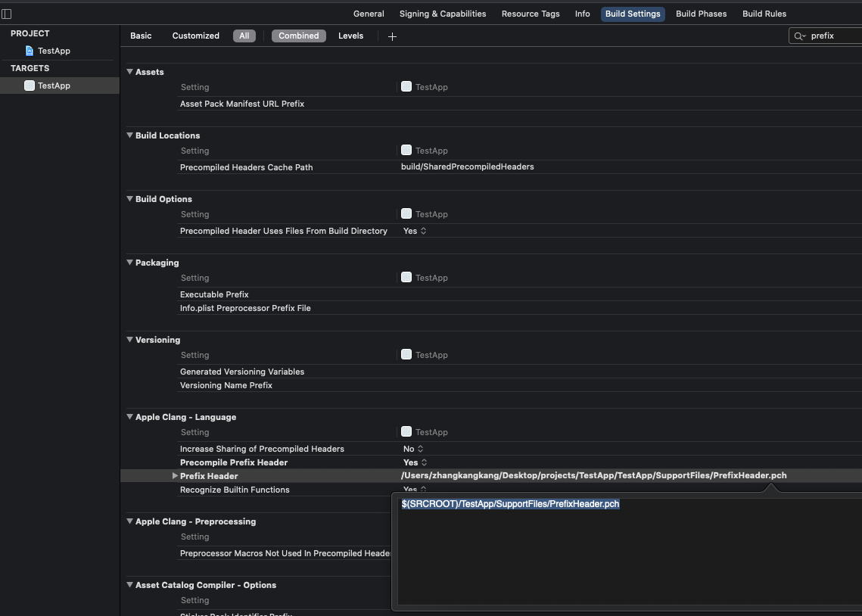Toggle the navigator sidebar panel icon

coord(7,14)
